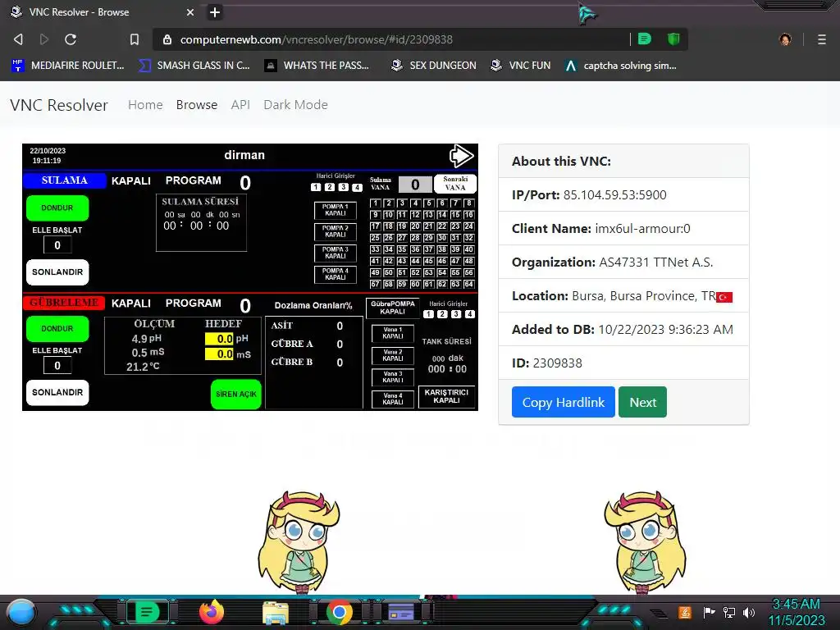The height and width of the screenshot is (630, 840).
Task: Click DONDUR under the GÜBRELEME section
Action: (57, 328)
